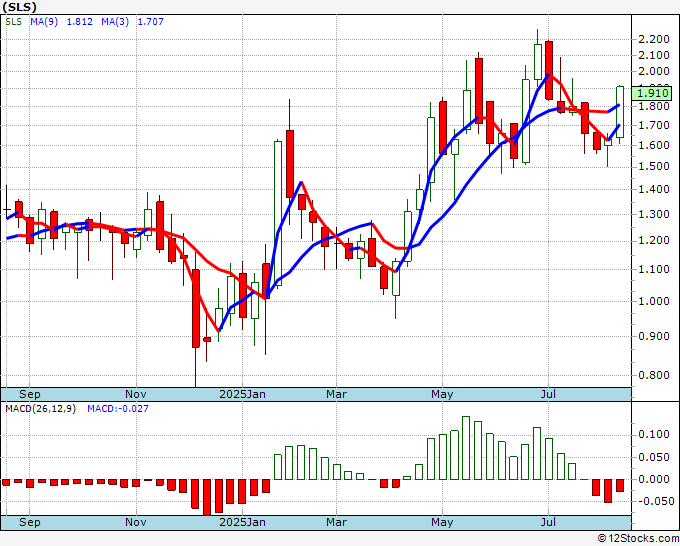The image size is (680, 546).
Task: Click the current price tag 1.910
Action: (x=652, y=93)
